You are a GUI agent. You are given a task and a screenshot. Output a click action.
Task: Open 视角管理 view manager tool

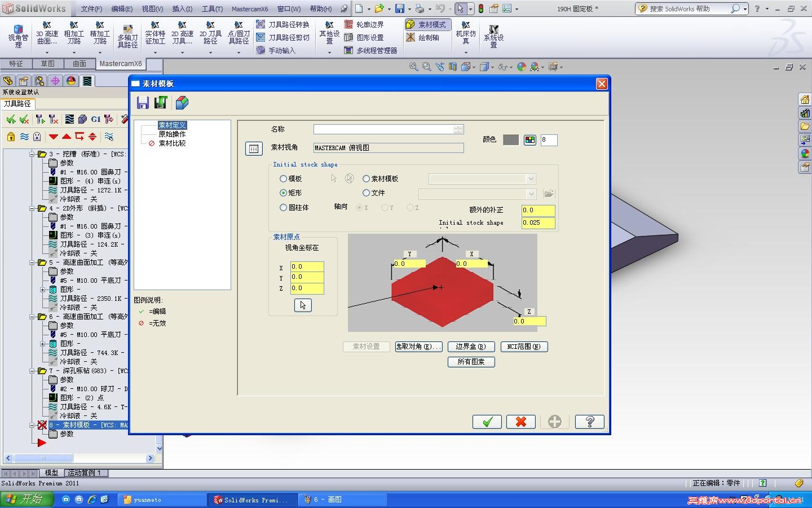[18, 37]
